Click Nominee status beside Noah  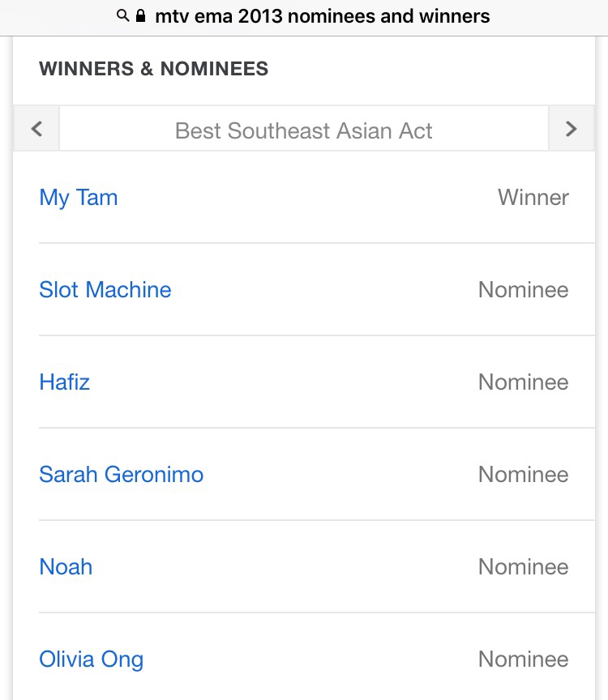click(x=523, y=567)
